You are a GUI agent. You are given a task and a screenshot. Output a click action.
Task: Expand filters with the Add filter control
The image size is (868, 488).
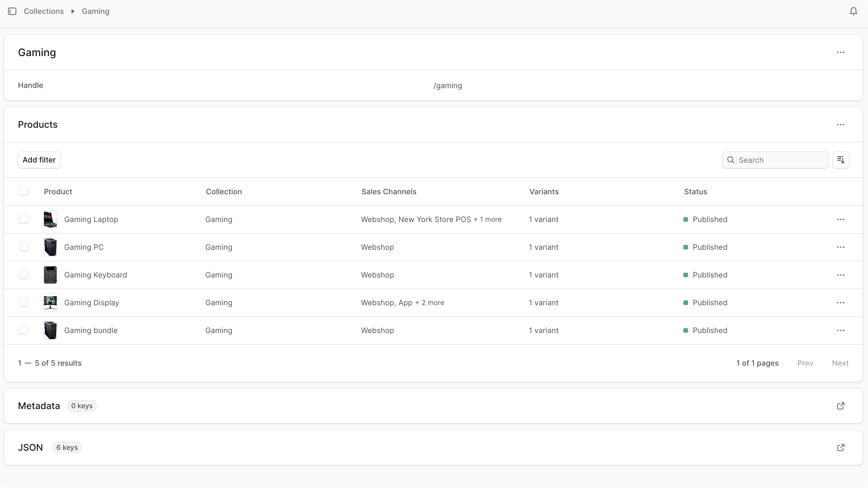click(x=39, y=160)
